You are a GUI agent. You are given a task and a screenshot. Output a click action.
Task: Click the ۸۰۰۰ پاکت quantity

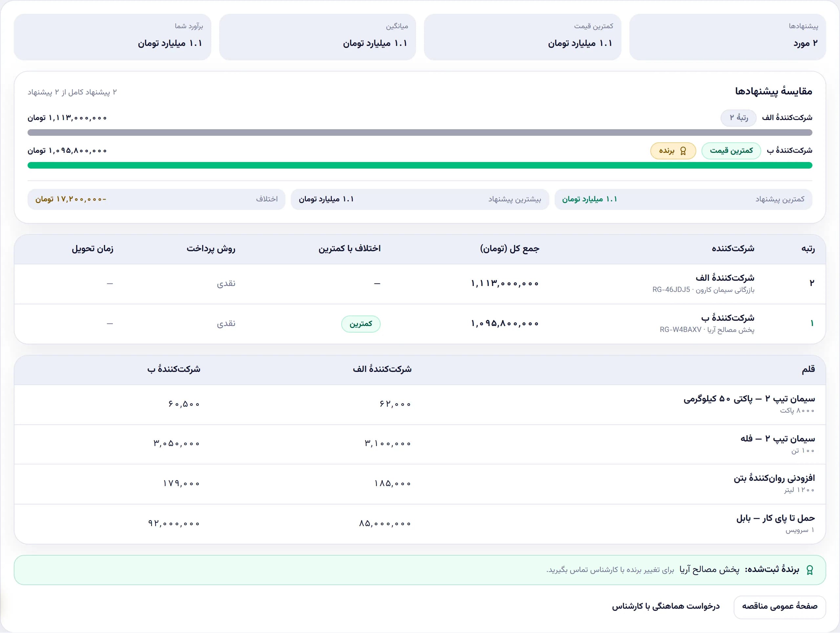pyautogui.click(x=797, y=411)
